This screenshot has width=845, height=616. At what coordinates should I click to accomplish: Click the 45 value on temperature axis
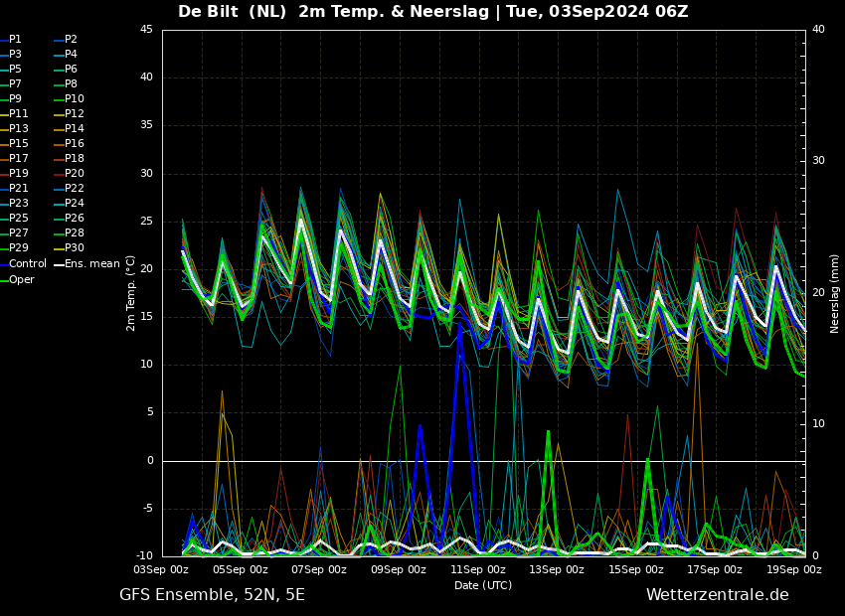click(147, 30)
